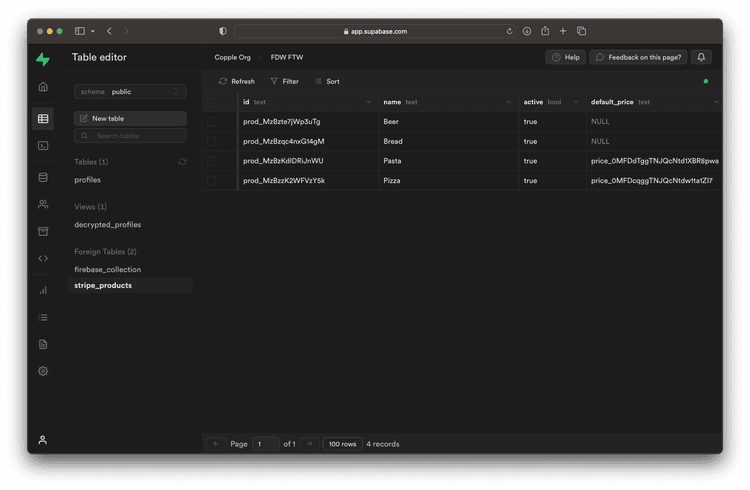Open the Reports chart sidebar icon
Screen dimensions: 750x490
click(43, 291)
